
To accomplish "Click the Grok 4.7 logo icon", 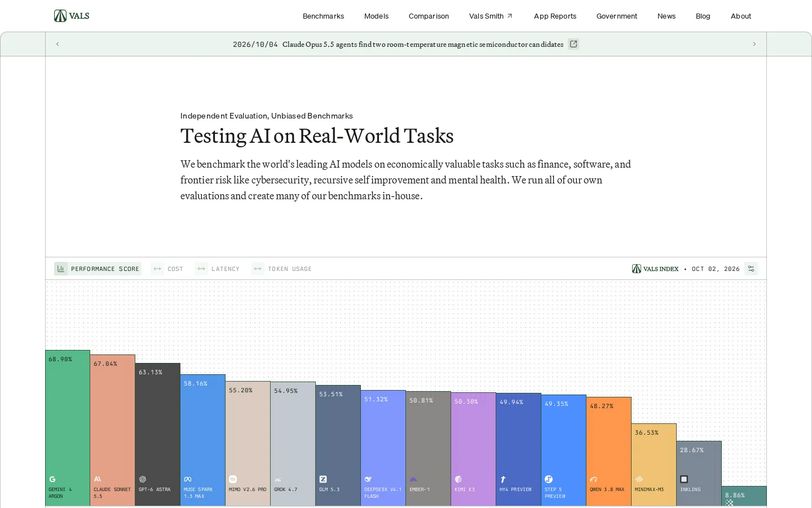I will click(x=278, y=479).
